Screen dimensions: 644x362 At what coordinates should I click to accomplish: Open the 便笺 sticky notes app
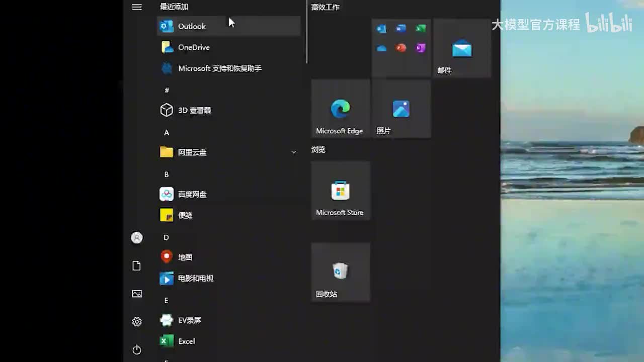click(x=229, y=215)
